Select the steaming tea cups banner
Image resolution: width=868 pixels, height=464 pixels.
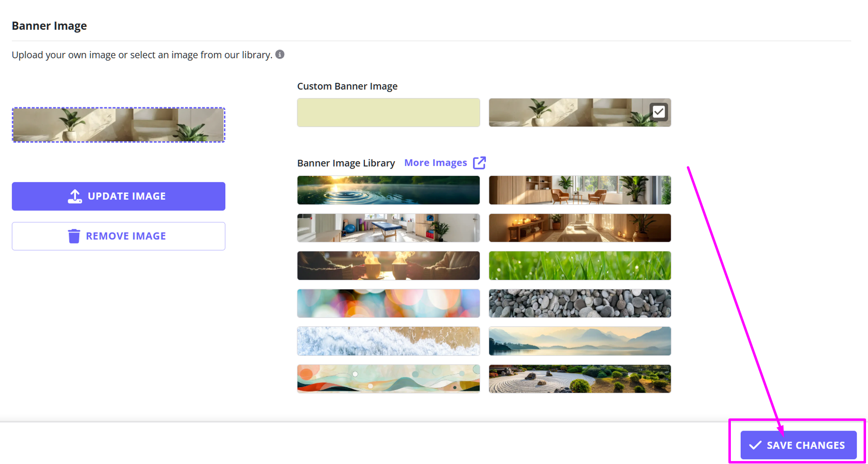tap(388, 266)
